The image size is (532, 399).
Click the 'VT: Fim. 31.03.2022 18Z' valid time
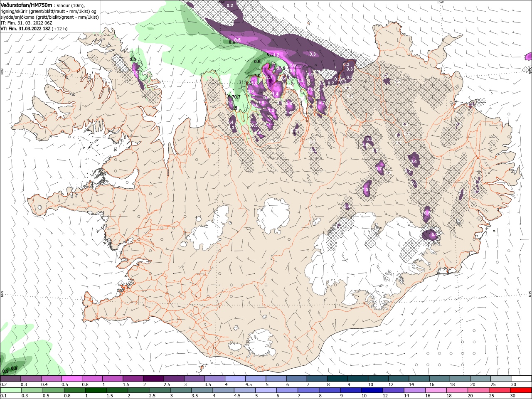[25, 29]
